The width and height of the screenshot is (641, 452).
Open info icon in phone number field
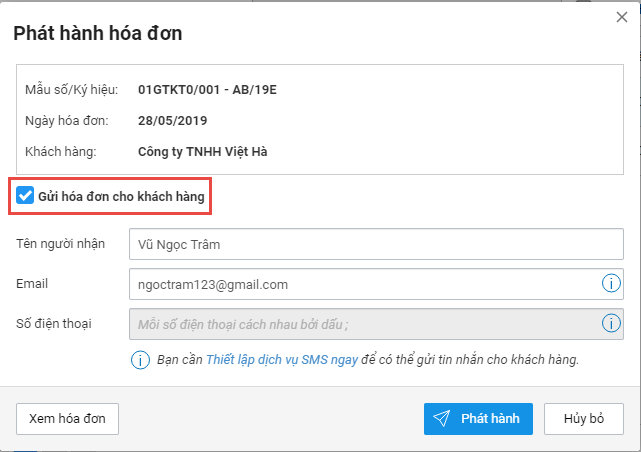[x=611, y=323]
